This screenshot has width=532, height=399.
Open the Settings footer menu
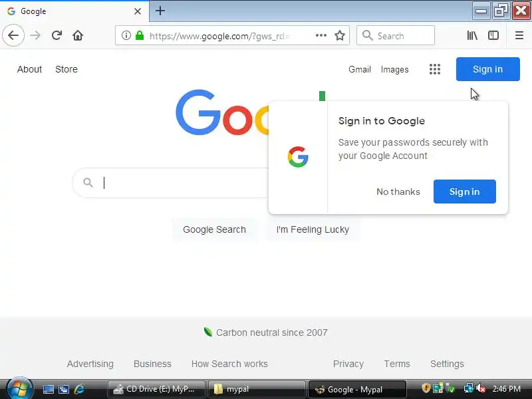[447, 364]
